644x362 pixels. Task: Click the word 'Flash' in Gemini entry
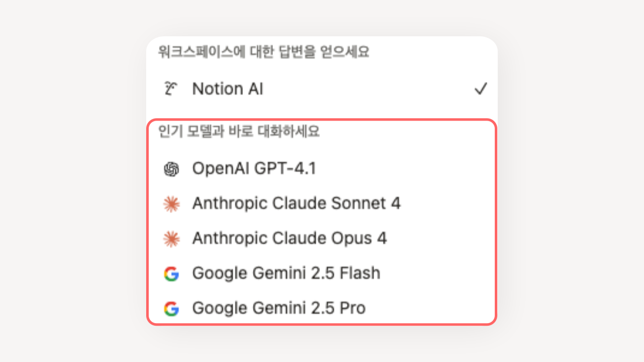pyautogui.click(x=359, y=273)
